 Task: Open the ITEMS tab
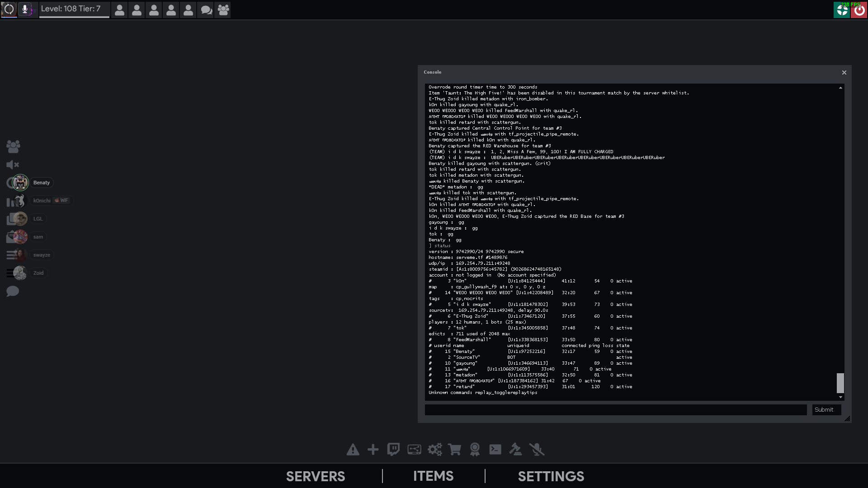click(433, 476)
